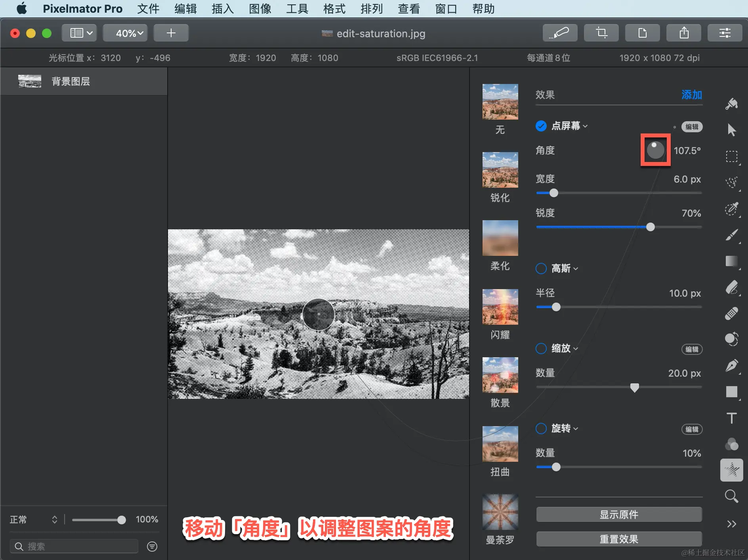Click the 重置效果 button
The height and width of the screenshot is (560, 748).
tap(619, 539)
